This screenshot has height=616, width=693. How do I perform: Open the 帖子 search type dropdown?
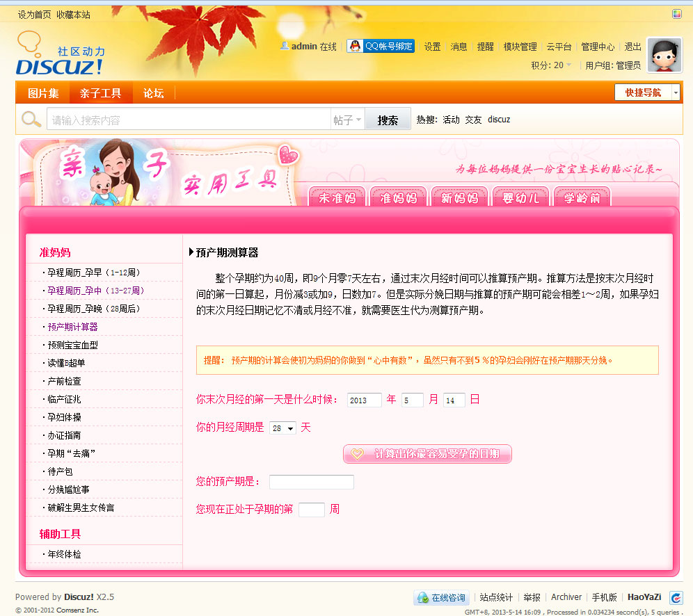pos(347,119)
